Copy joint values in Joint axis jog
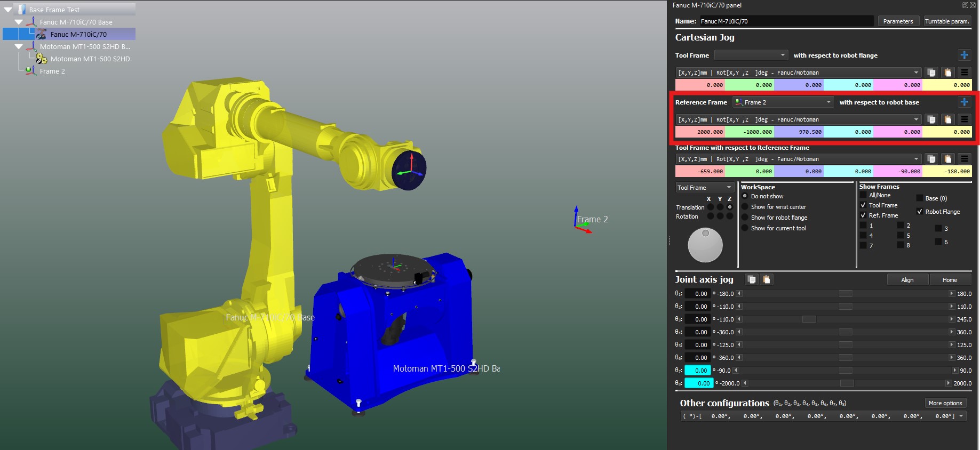Viewport: 980px width, 450px height. click(x=752, y=280)
